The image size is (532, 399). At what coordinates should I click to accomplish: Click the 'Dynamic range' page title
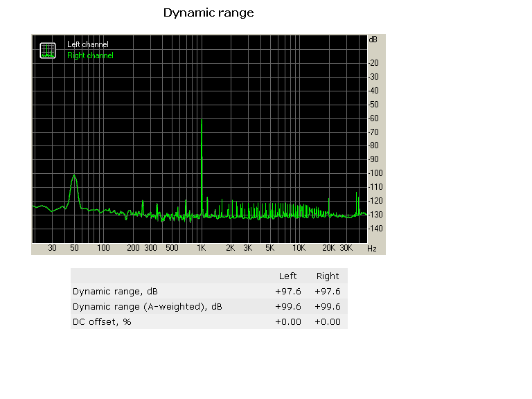[x=209, y=13]
